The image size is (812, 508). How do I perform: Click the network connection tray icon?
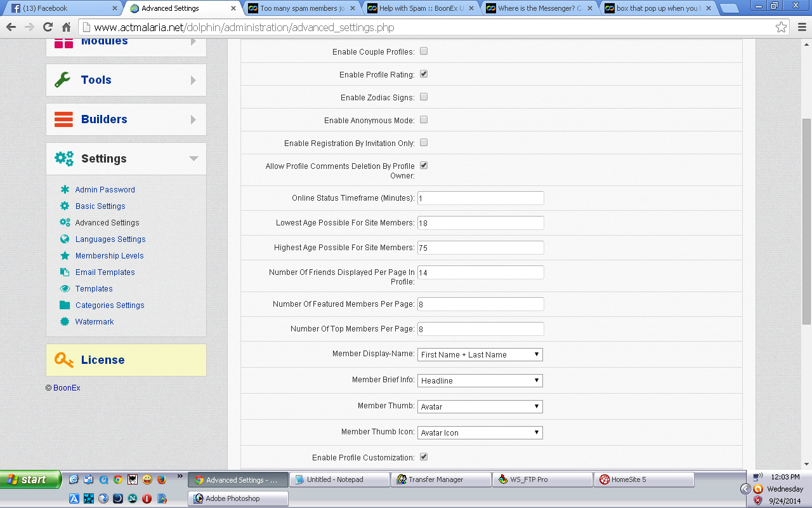coord(757,478)
